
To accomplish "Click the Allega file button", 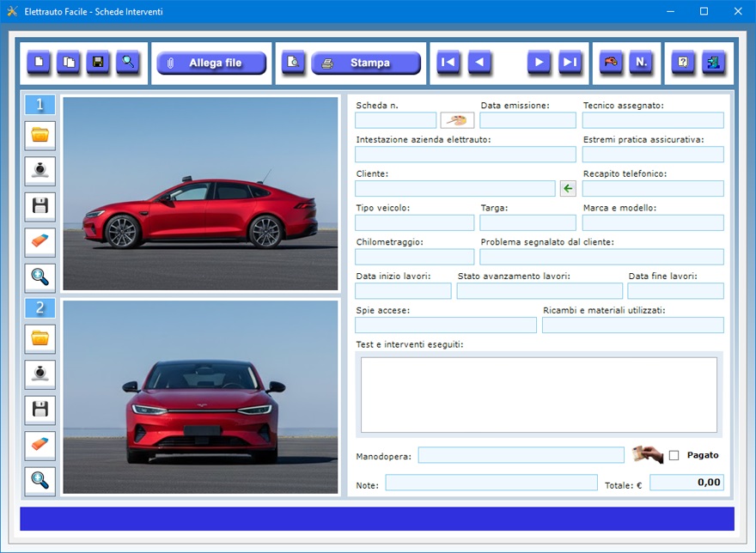I will (x=211, y=63).
